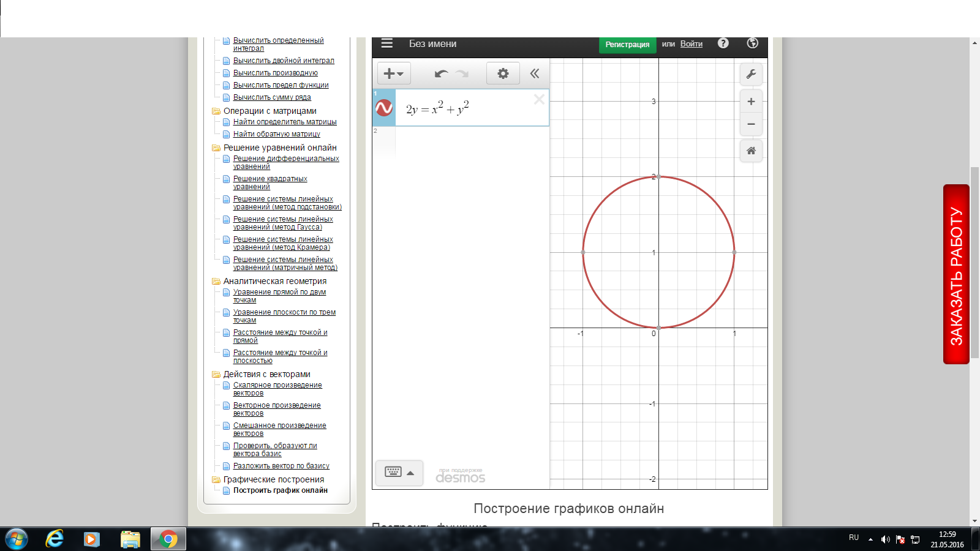Reset graph to default home view
980x551 pixels.
pyautogui.click(x=751, y=151)
